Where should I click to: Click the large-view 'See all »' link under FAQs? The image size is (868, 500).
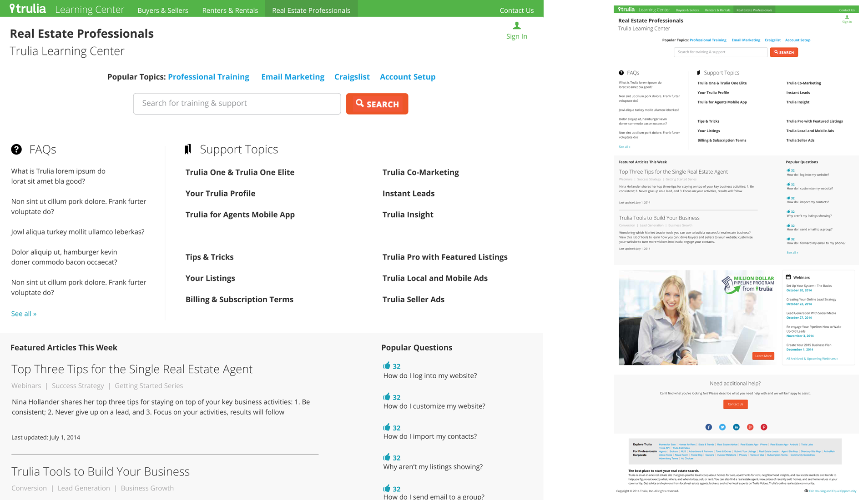pos(24,314)
